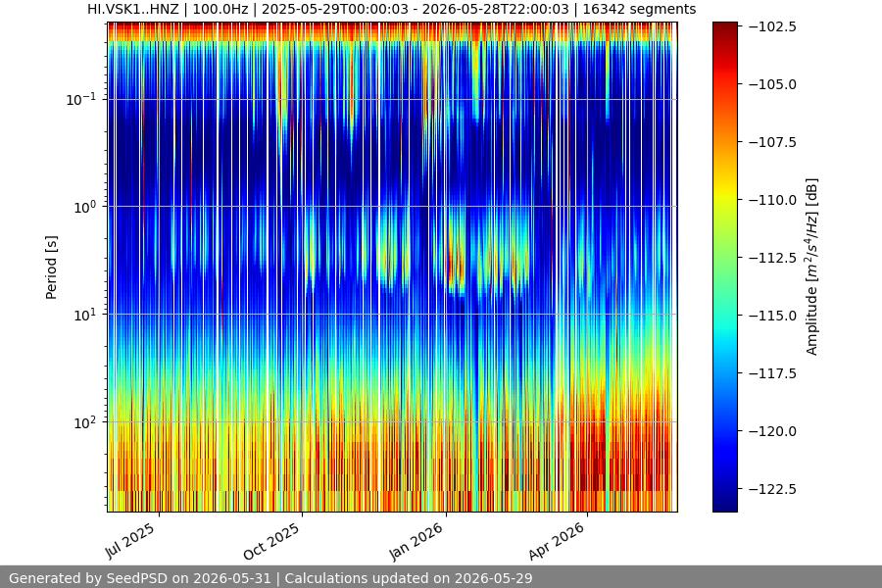
Task: Click the Amplitude [dB] colorbar label
Action: pos(812,268)
